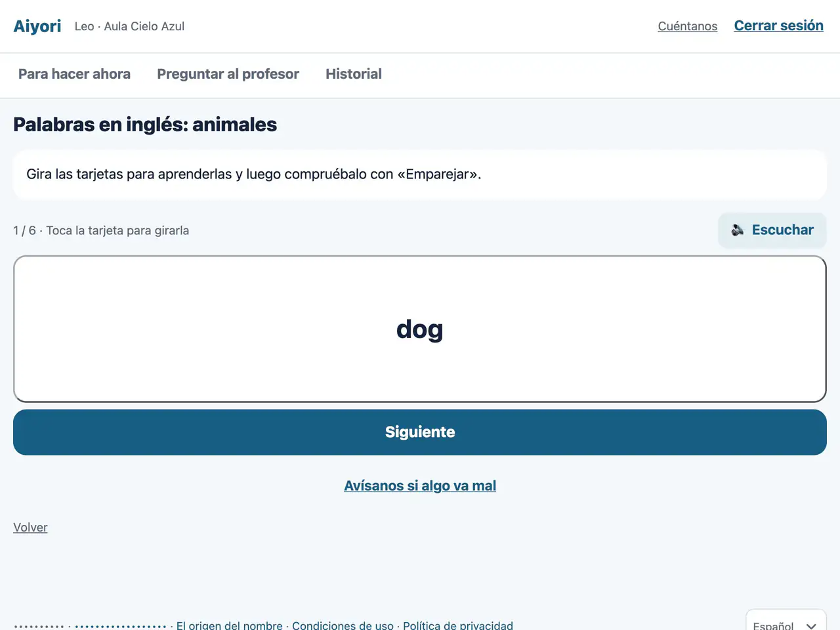Viewport: 840px width, 630px height.
Task: Click the Cerrar sesión link
Action: tap(778, 26)
